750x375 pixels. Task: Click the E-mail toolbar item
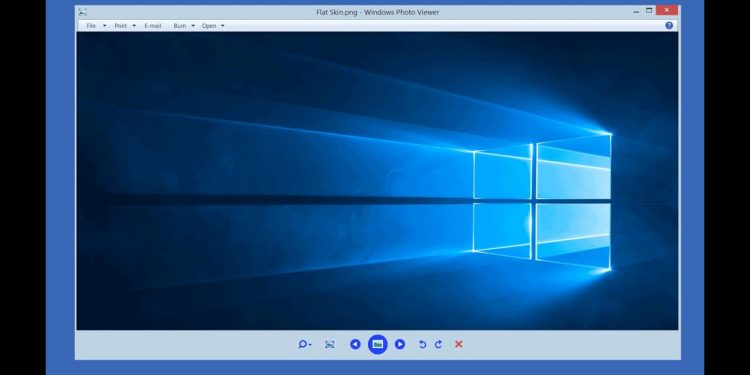point(153,26)
